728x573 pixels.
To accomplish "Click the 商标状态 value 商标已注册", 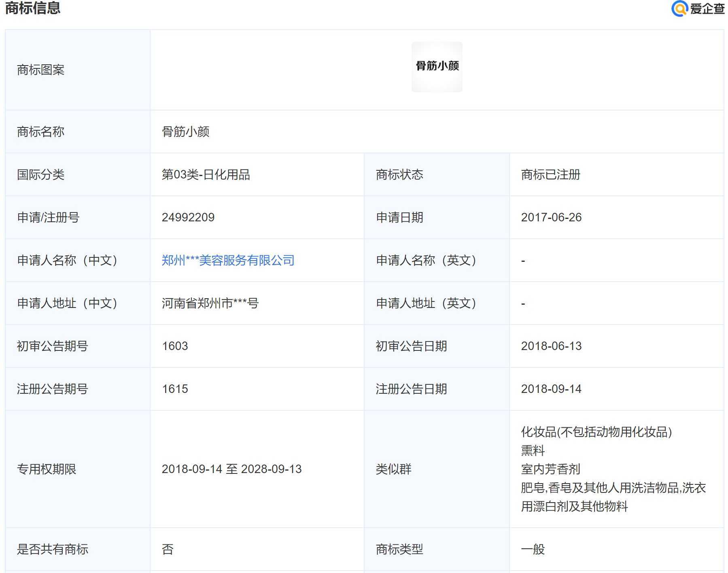I will coord(550,174).
